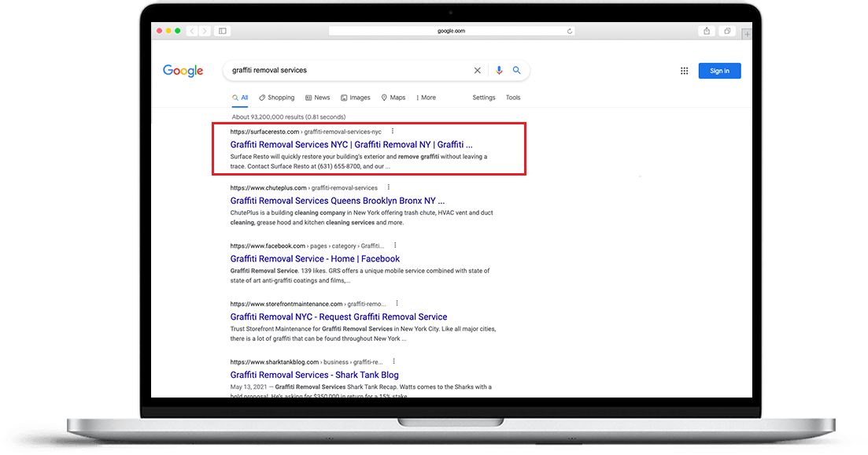Show the Safari tab overview
Screen dimensions: 868x455
(x=727, y=31)
